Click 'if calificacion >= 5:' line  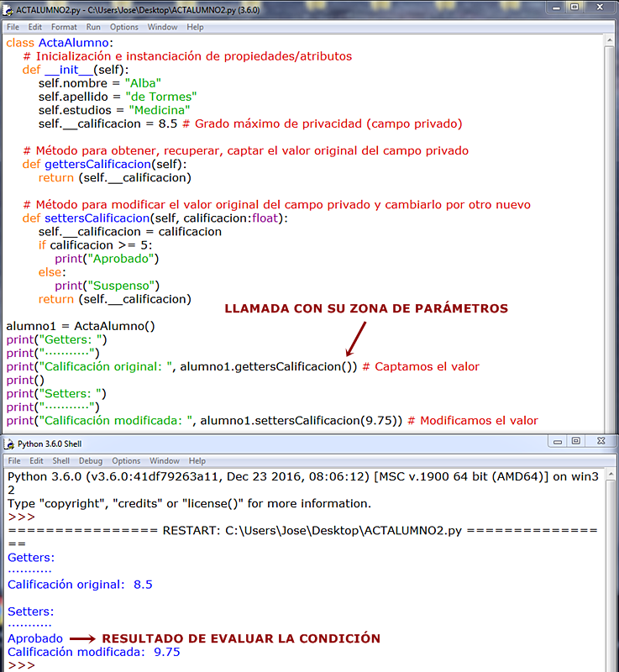click(x=95, y=245)
